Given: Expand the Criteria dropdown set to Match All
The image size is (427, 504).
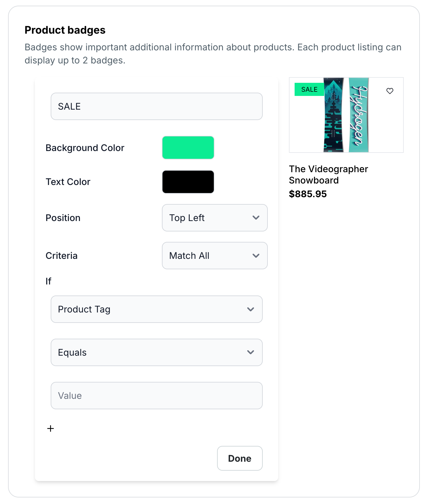Looking at the screenshot, I should click(x=215, y=256).
